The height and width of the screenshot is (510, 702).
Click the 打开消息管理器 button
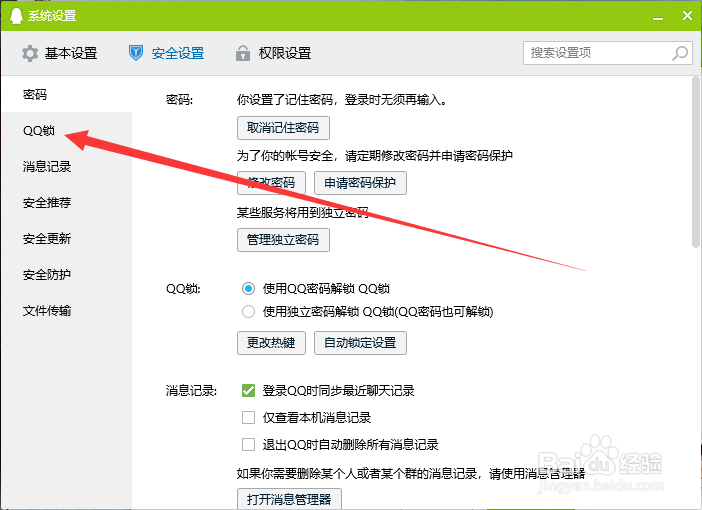[289, 499]
